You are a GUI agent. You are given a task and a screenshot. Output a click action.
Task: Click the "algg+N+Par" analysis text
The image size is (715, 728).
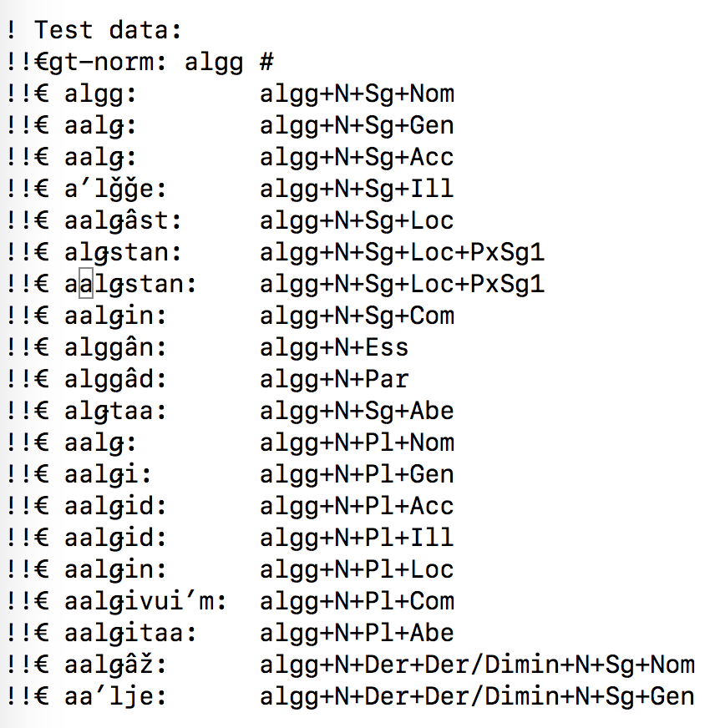[334, 379]
